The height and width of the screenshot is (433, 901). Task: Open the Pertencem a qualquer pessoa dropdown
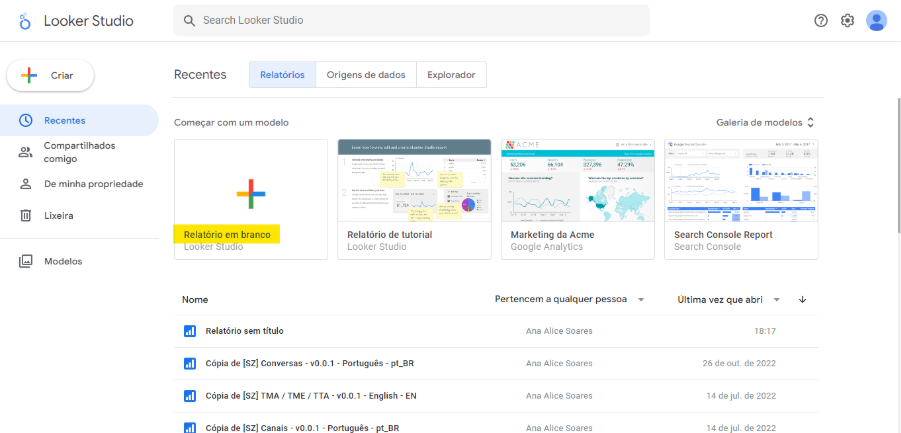569,300
